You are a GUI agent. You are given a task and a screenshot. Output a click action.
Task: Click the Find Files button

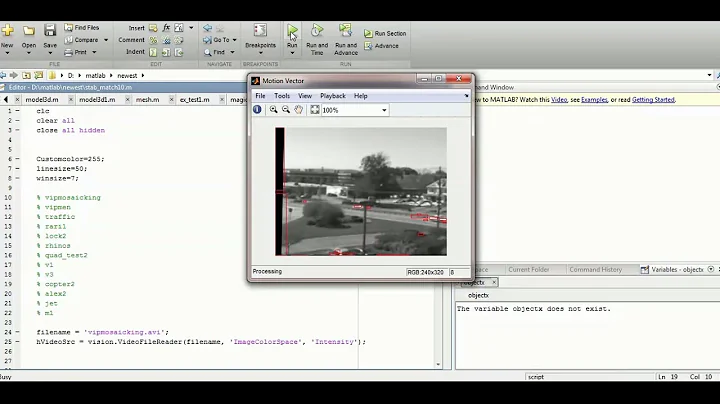click(x=82, y=28)
